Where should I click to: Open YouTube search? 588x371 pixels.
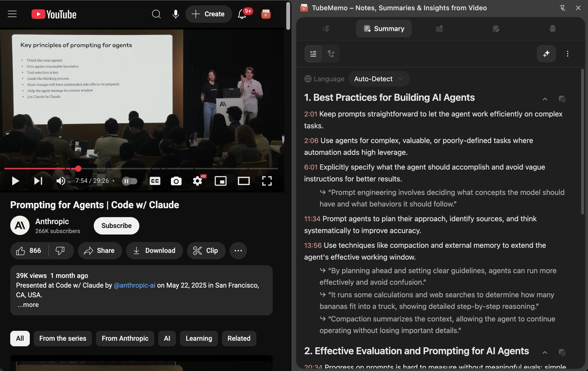(156, 14)
